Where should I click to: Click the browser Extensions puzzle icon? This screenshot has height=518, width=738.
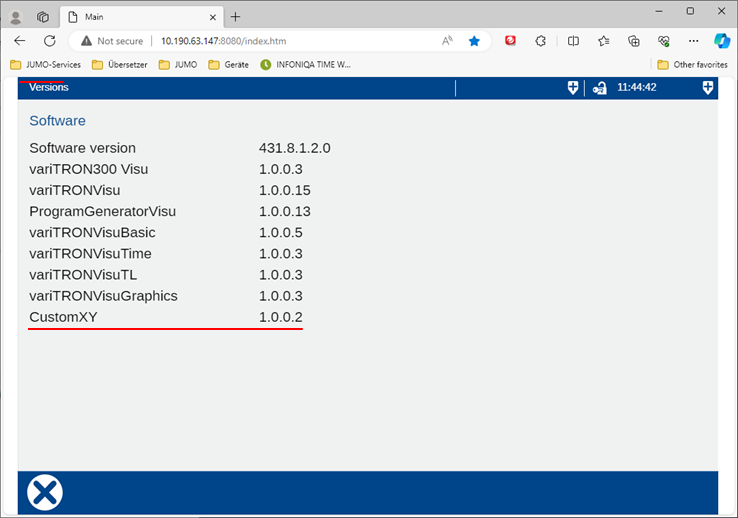pyautogui.click(x=541, y=41)
